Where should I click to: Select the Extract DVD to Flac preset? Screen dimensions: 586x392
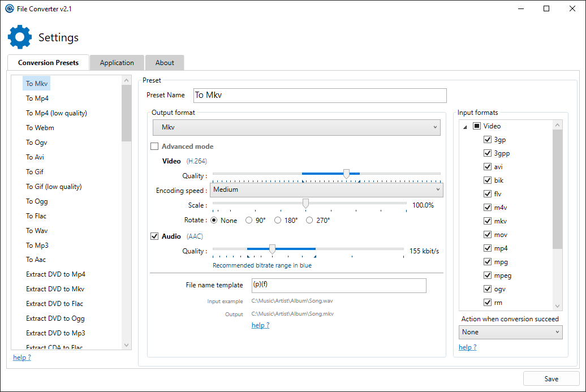click(x=55, y=303)
